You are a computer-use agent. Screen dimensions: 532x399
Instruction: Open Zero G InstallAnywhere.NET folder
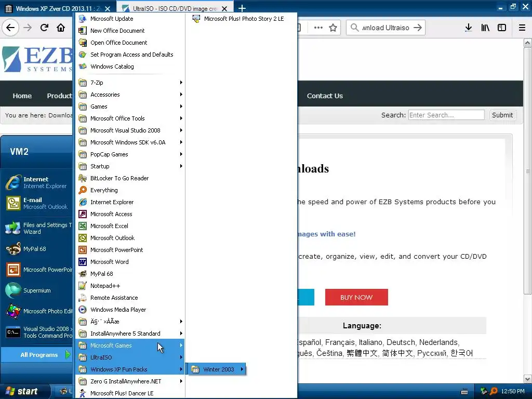tap(130, 381)
